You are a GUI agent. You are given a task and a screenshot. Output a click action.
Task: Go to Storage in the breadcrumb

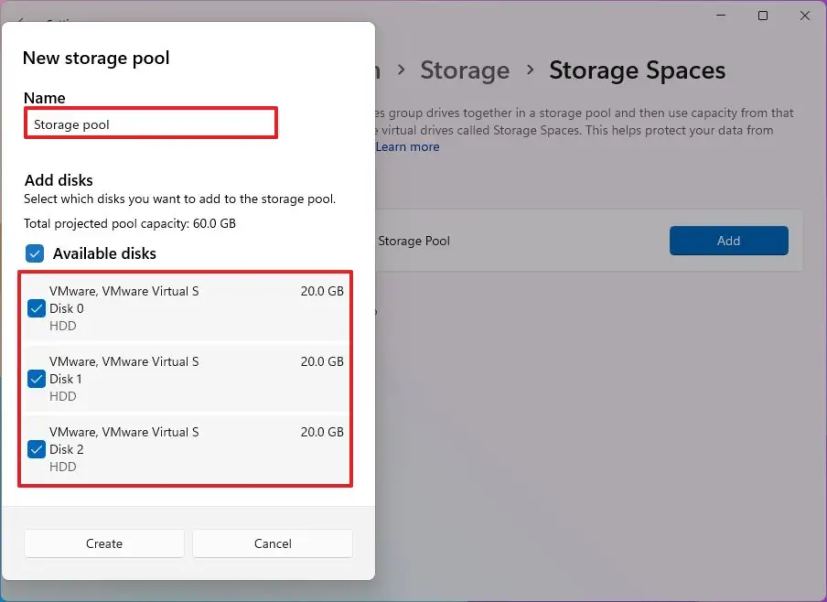pyautogui.click(x=464, y=71)
